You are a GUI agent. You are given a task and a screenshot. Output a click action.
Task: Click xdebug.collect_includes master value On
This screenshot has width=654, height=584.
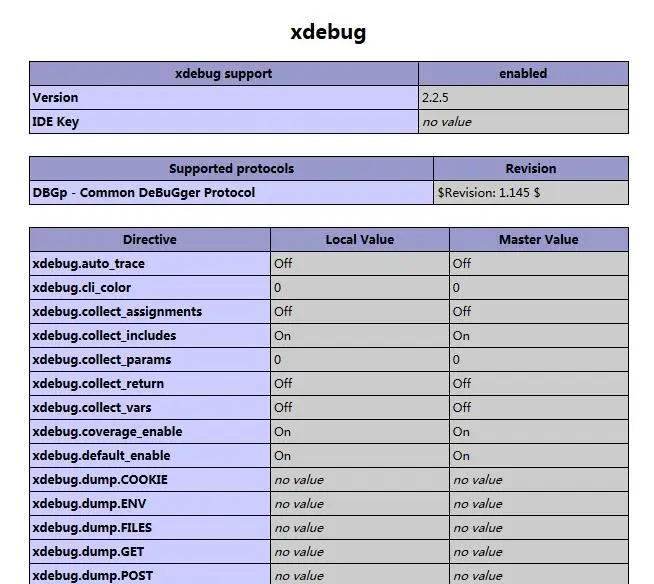pyautogui.click(x=539, y=336)
